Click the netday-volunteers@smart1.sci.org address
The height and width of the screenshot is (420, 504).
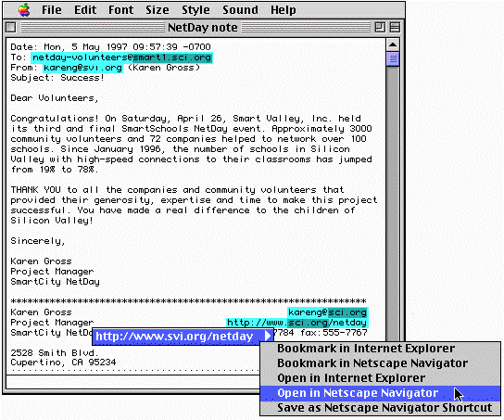pos(121,57)
